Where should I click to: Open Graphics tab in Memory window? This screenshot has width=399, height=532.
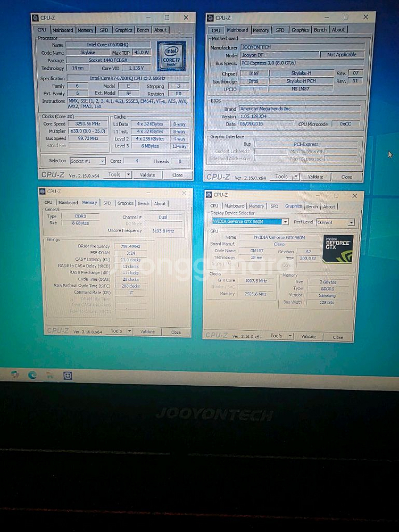coord(125,203)
